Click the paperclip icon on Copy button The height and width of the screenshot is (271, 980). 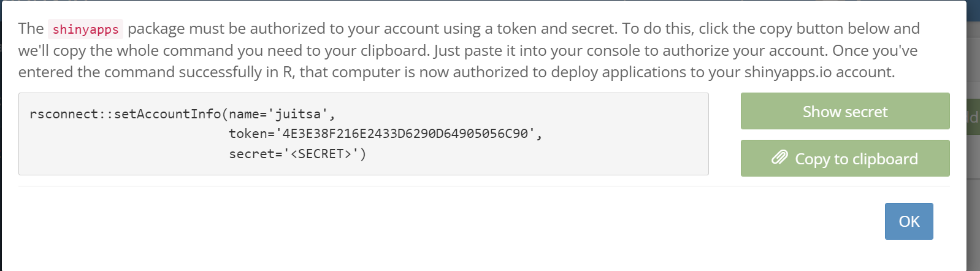(779, 158)
